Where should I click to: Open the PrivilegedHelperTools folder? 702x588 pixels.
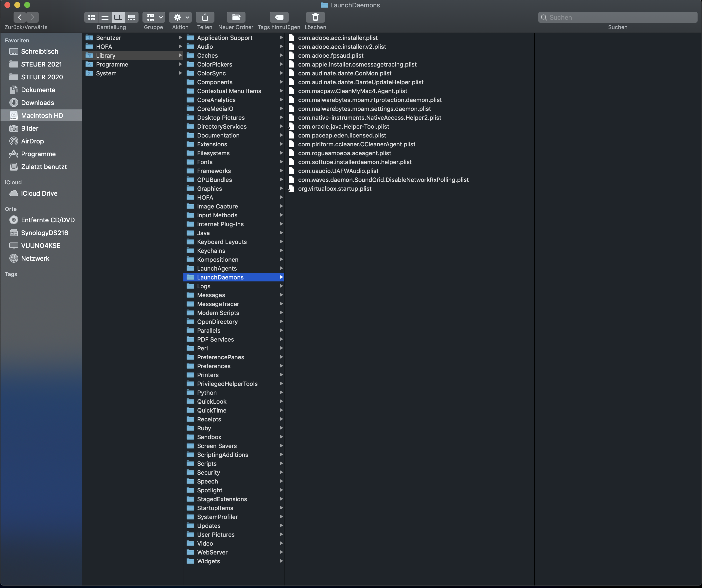pos(227,384)
